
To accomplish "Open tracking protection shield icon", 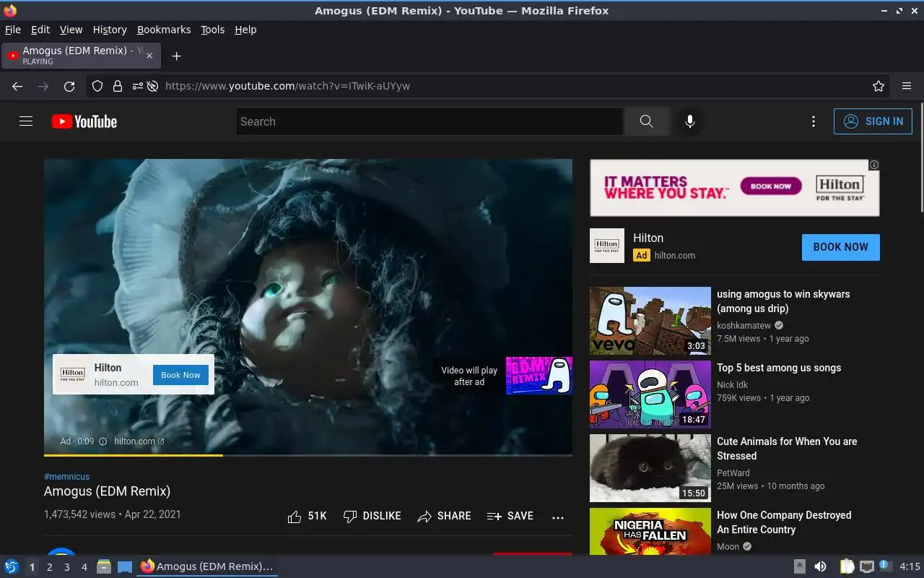I will [97, 86].
